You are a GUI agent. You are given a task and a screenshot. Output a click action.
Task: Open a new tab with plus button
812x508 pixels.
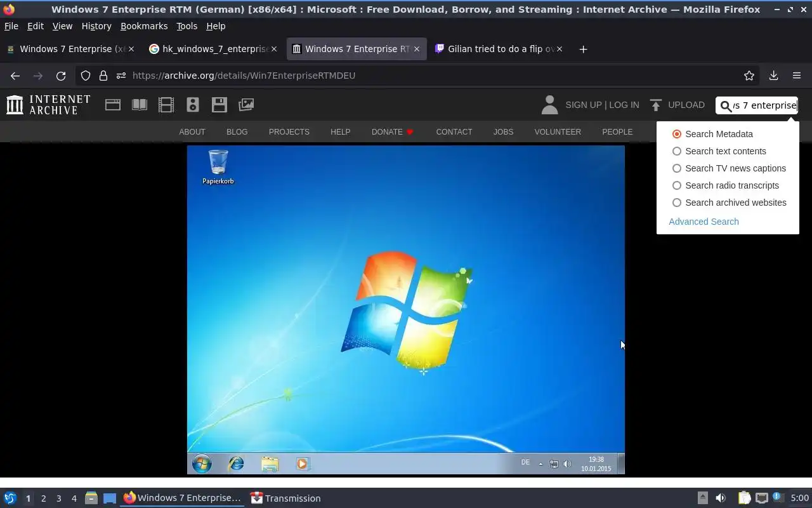583,49
